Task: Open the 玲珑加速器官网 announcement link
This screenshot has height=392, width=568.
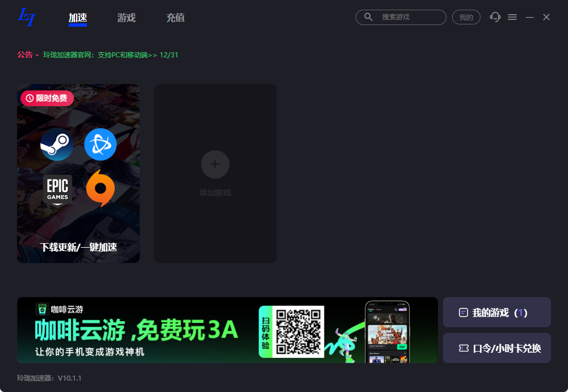Action: point(111,55)
